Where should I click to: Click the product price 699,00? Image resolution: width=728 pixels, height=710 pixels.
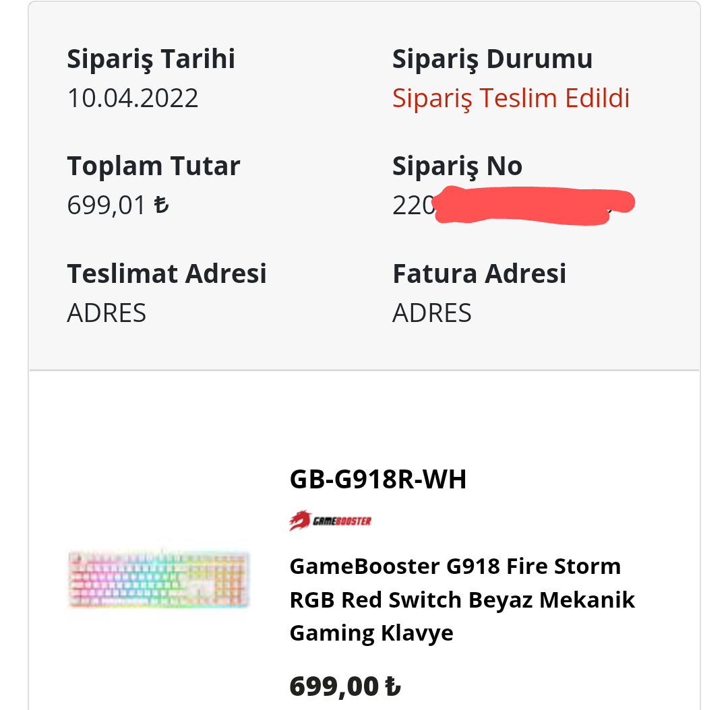334,686
